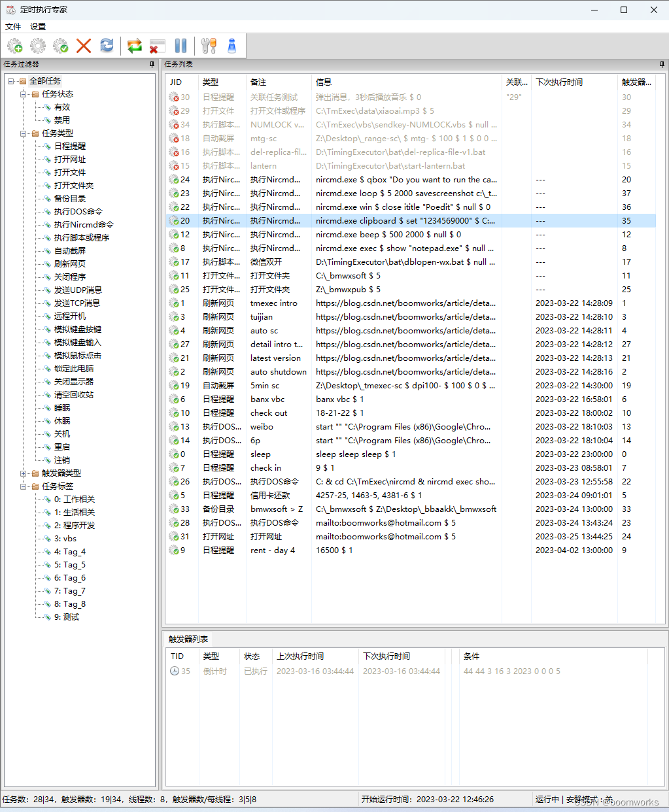Click the 状态 column header in trigger list
The image size is (669, 812).
256,656
